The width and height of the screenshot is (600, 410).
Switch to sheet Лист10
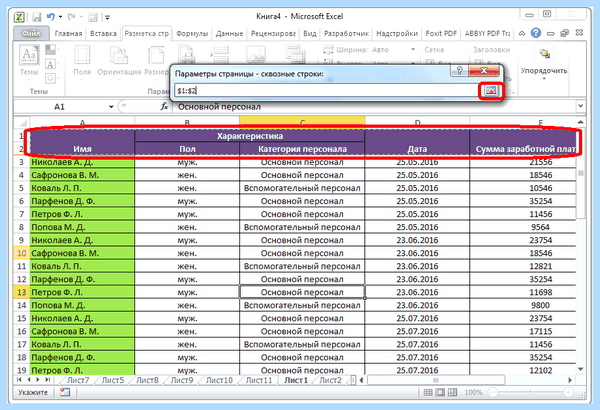[219, 380]
